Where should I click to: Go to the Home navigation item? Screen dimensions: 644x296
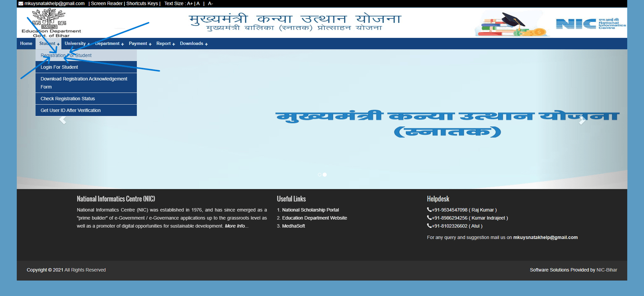tap(26, 43)
